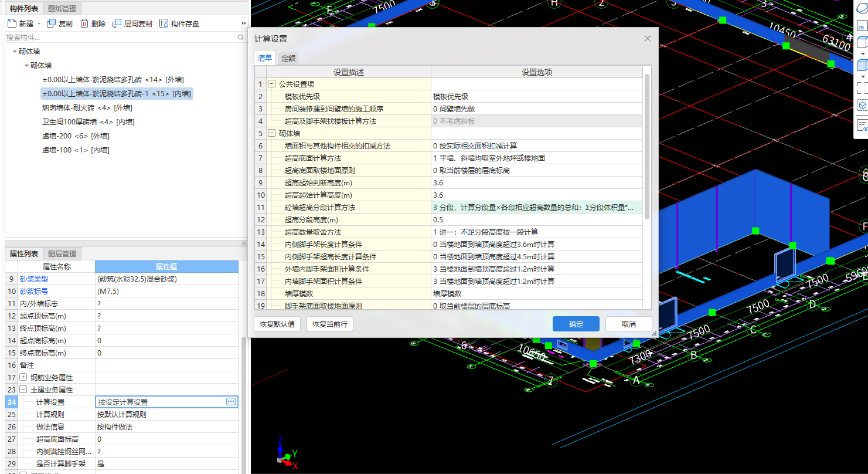Switch to the 图纸管理 tab
Screen dimensions: 868x474
(x=62, y=8)
